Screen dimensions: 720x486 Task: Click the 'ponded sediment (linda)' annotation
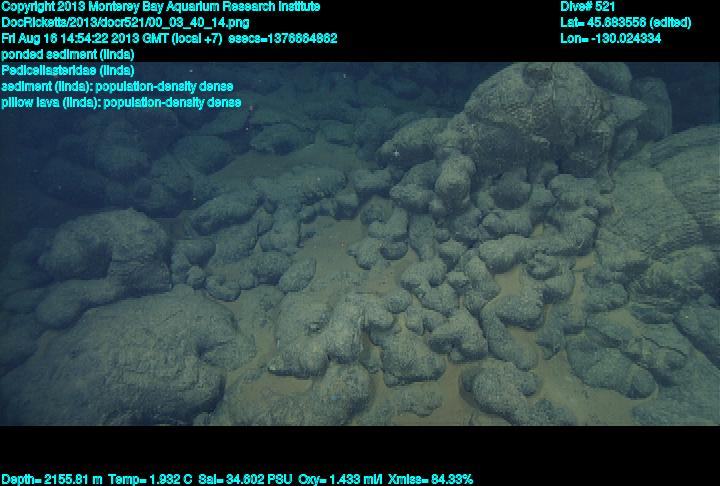point(68,55)
